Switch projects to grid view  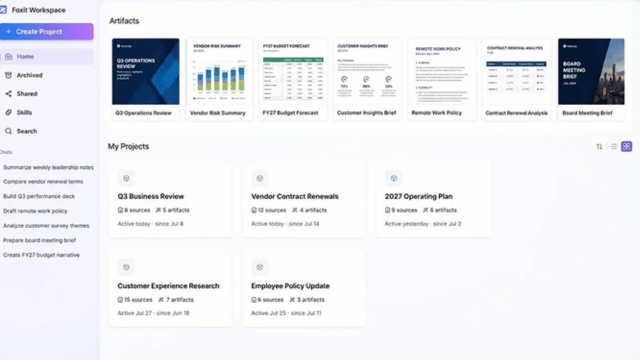point(627,147)
